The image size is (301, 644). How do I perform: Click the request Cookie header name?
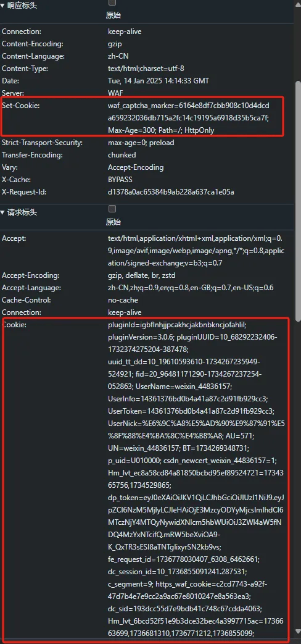[14, 324]
